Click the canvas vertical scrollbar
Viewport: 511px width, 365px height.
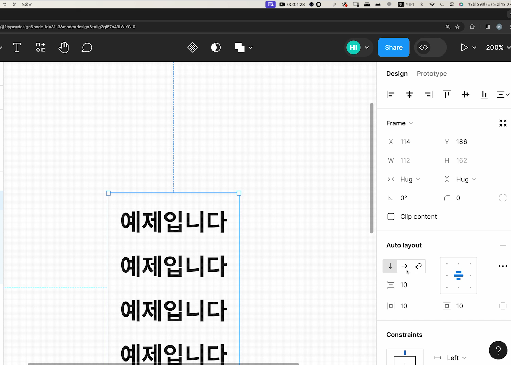pyautogui.click(x=372, y=168)
